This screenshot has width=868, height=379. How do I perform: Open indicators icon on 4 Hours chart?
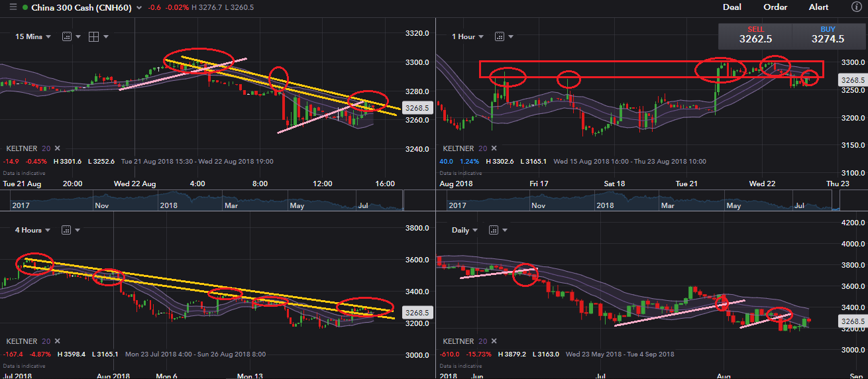pyautogui.click(x=66, y=230)
